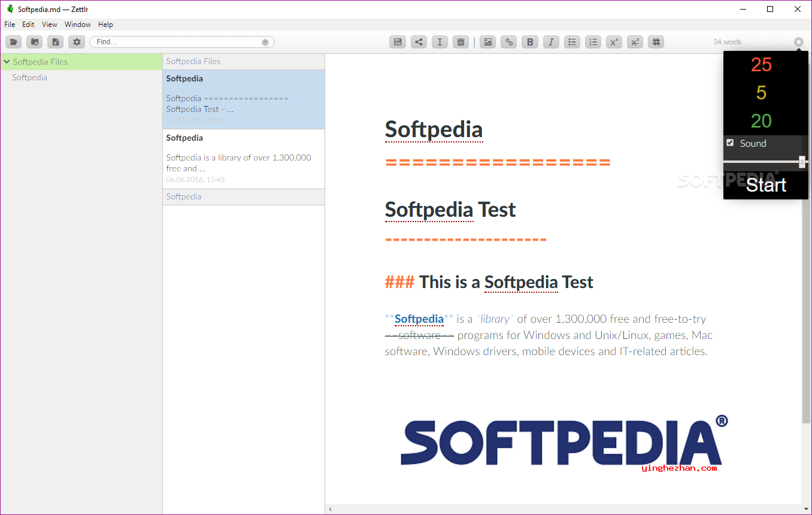This screenshot has height=515, width=812.
Task: Toggle the pomodoro timer circle icon
Action: tap(798, 42)
